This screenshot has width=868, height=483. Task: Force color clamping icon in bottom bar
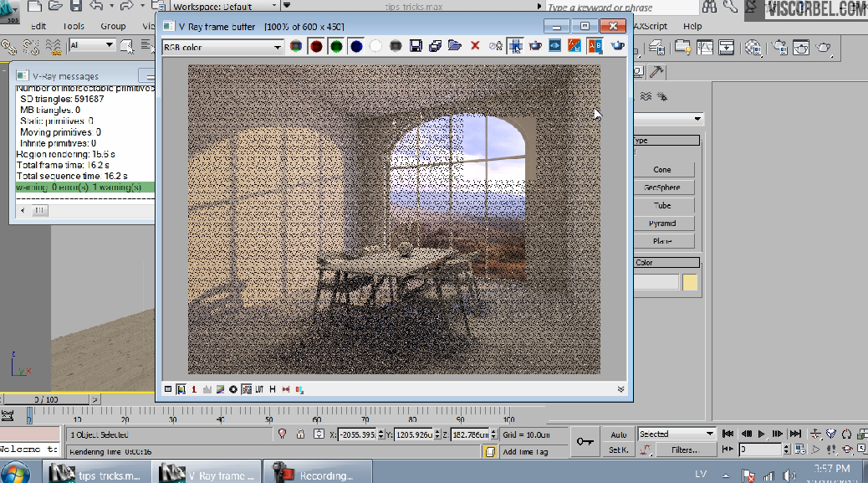click(181, 389)
